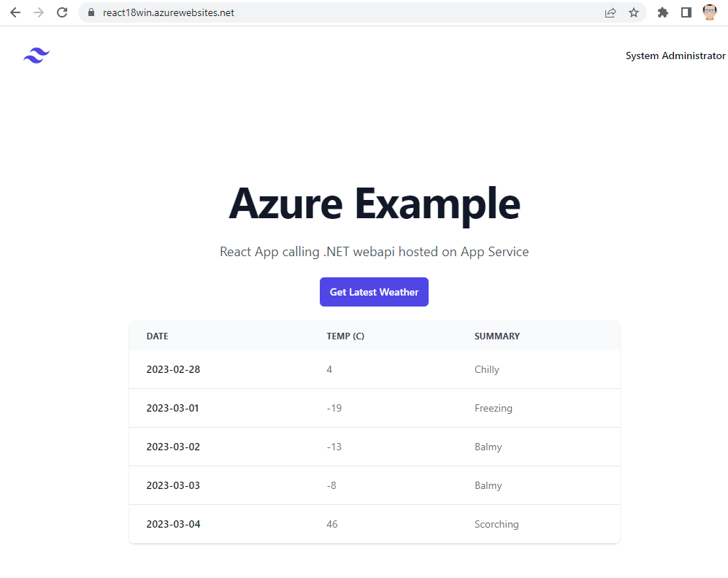Click the SUMMARY column header

[x=497, y=336]
